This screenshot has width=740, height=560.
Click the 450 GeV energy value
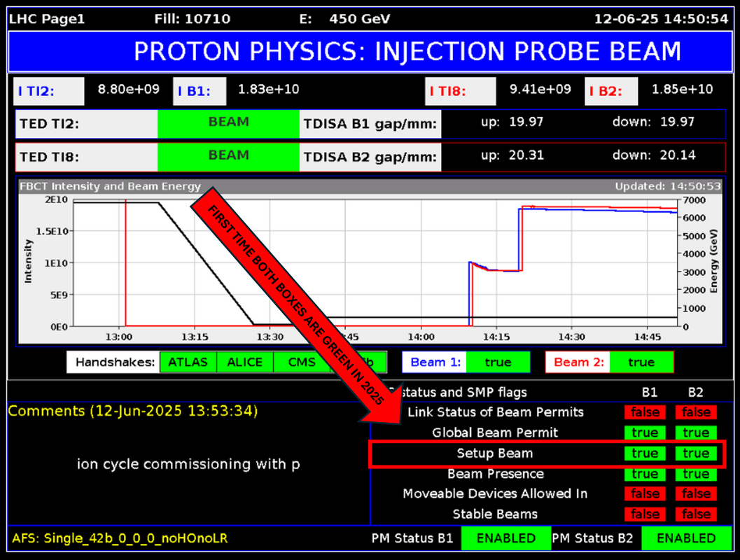360,19
